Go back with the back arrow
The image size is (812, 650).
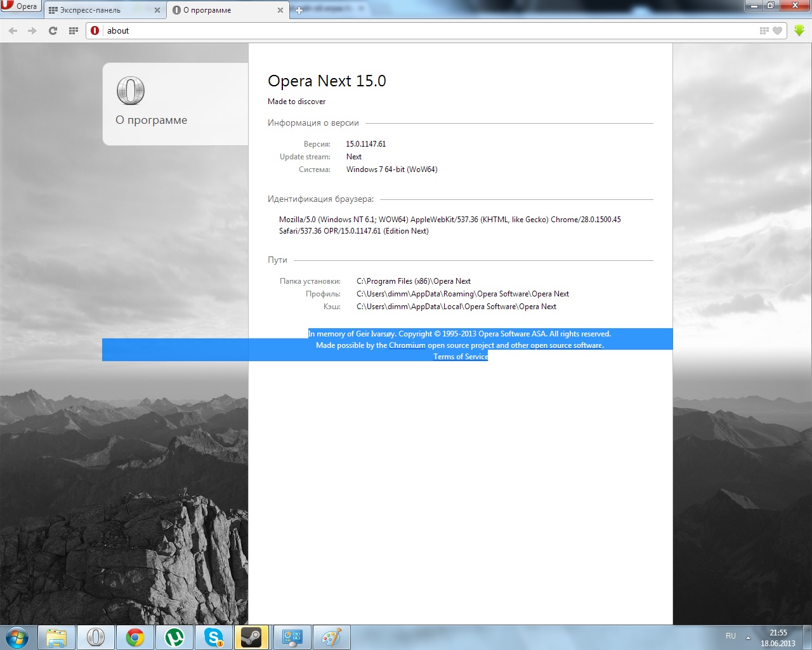pyautogui.click(x=13, y=30)
